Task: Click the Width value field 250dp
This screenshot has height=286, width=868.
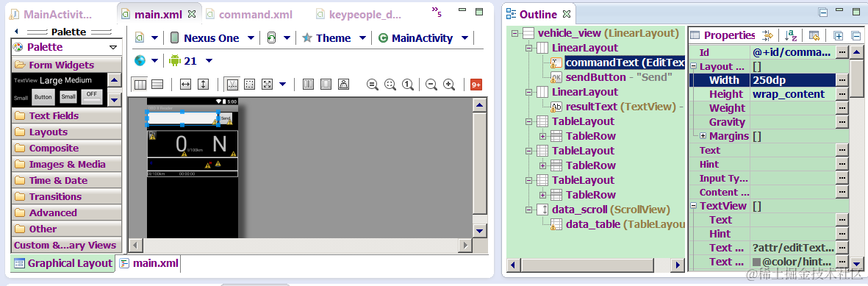Action: pos(793,80)
